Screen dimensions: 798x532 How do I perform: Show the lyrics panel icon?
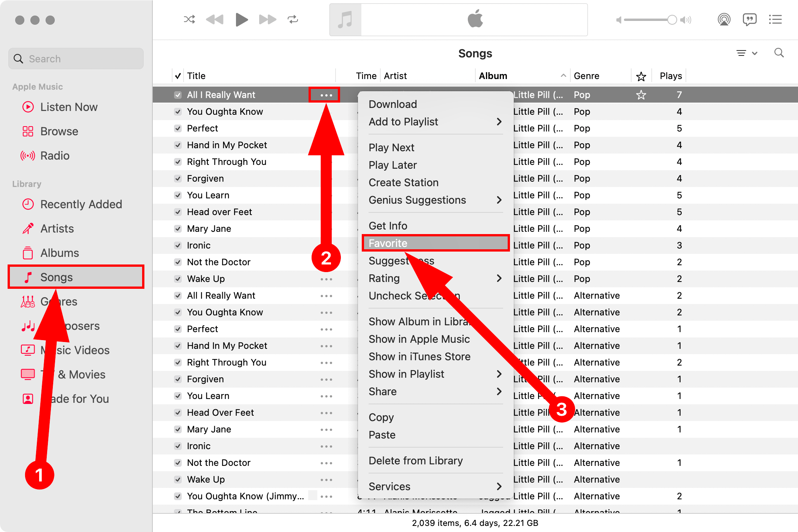click(750, 19)
